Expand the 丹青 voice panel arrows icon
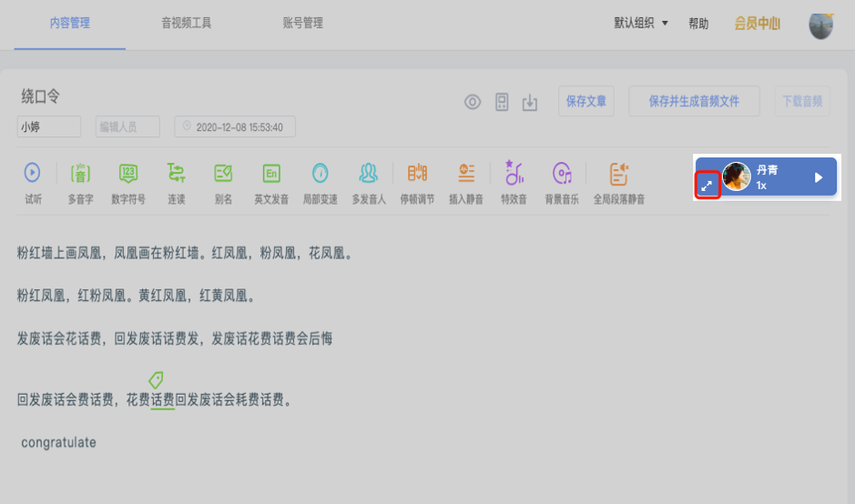The image size is (855, 504). click(707, 186)
